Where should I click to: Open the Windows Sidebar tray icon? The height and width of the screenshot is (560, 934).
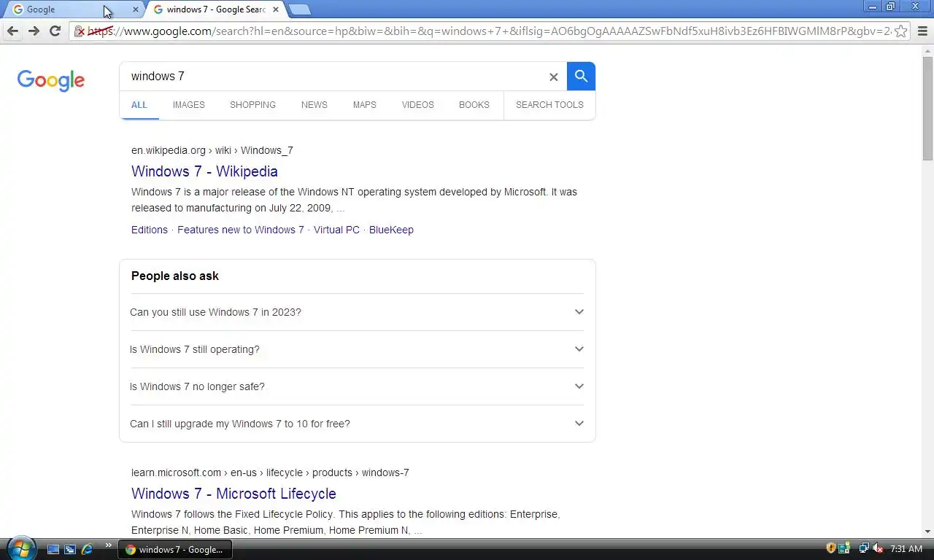845,548
